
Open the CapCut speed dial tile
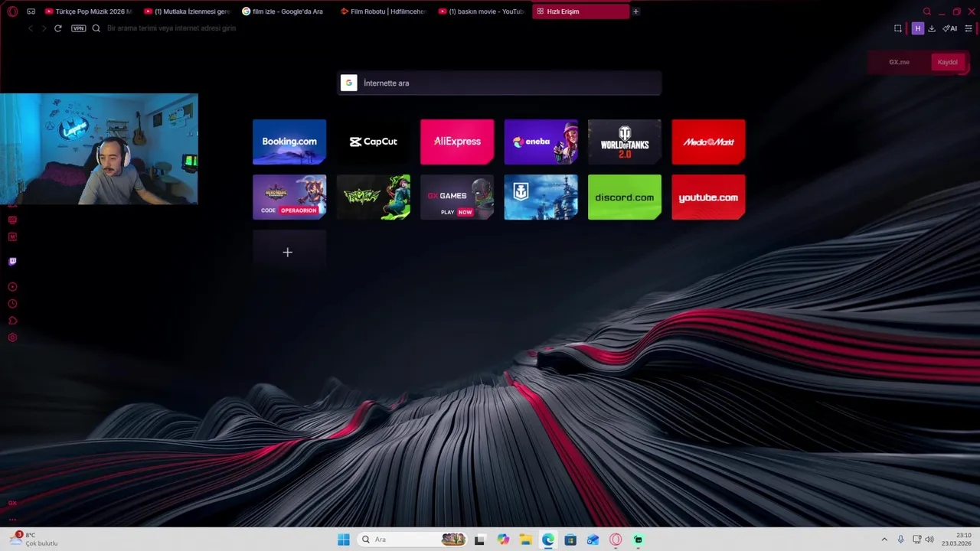[374, 142]
